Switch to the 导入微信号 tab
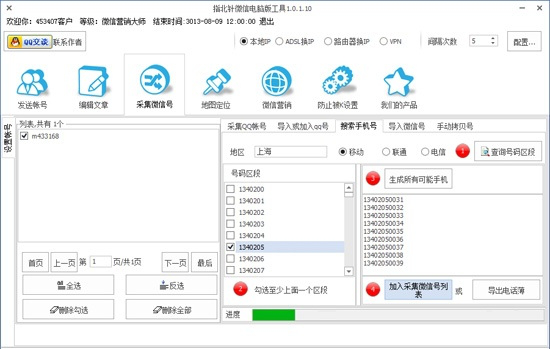 (407, 126)
